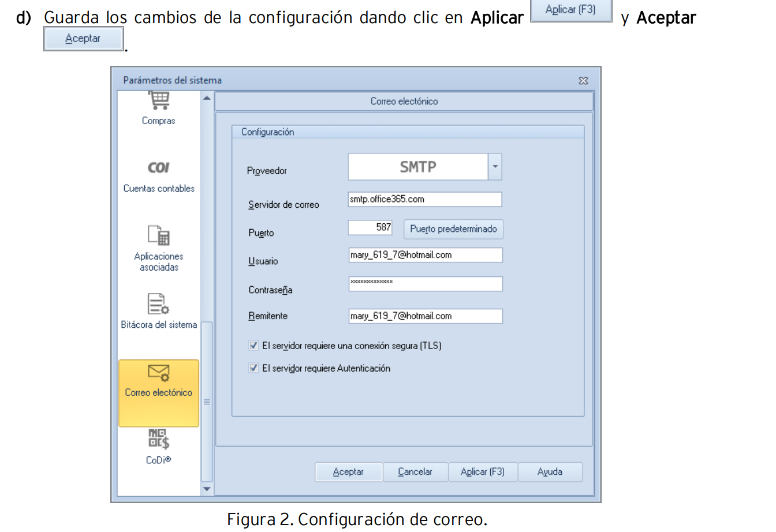Click the sidebar vertical scrollbar thumb
The height and width of the screenshot is (532, 776).
point(207,401)
